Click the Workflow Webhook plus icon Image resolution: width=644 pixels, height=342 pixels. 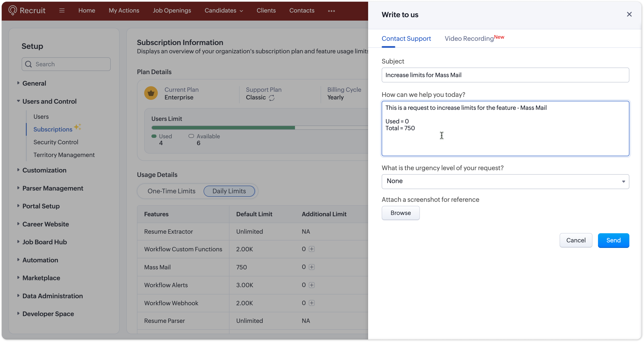click(312, 303)
